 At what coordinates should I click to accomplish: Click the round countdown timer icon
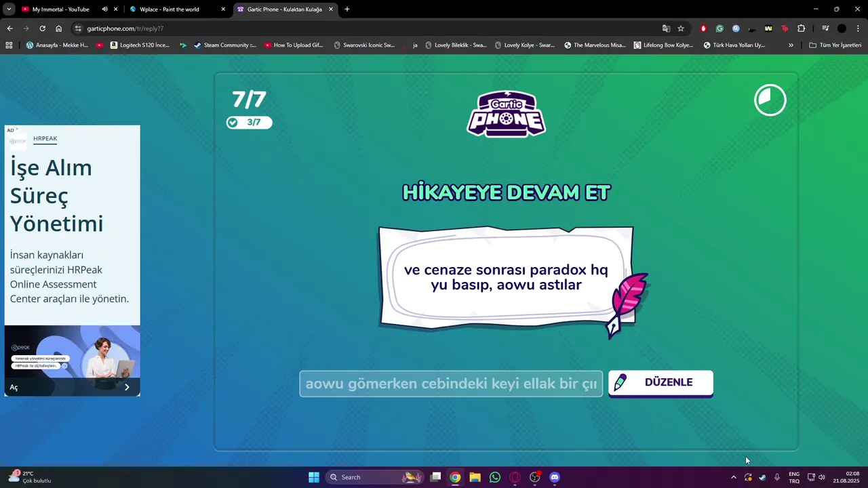click(770, 100)
